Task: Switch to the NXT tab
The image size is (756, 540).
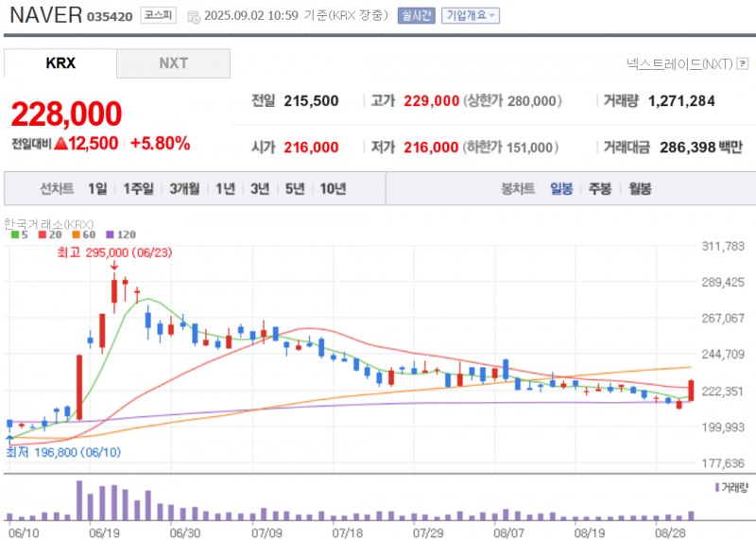Action: [173, 63]
